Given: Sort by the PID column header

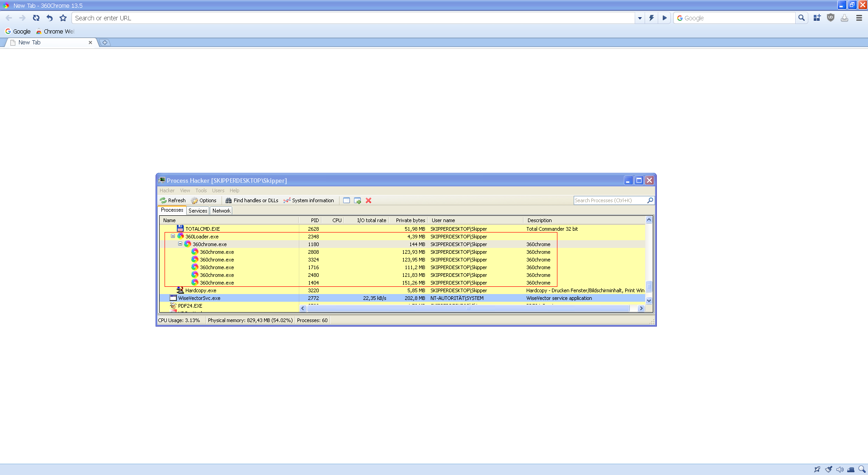Looking at the screenshot, I should pos(310,220).
